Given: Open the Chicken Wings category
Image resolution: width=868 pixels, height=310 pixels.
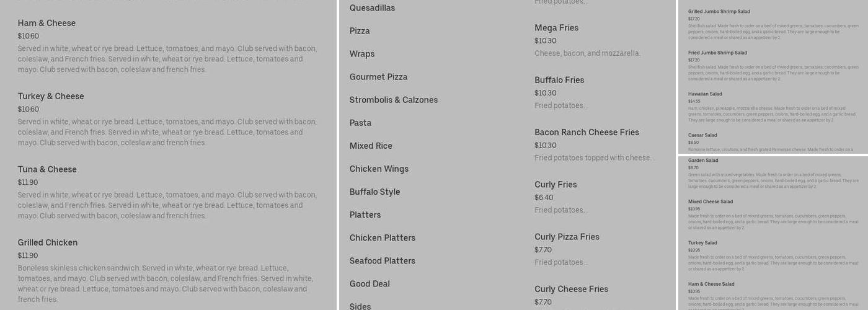Looking at the screenshot, I should click(379, 169).
